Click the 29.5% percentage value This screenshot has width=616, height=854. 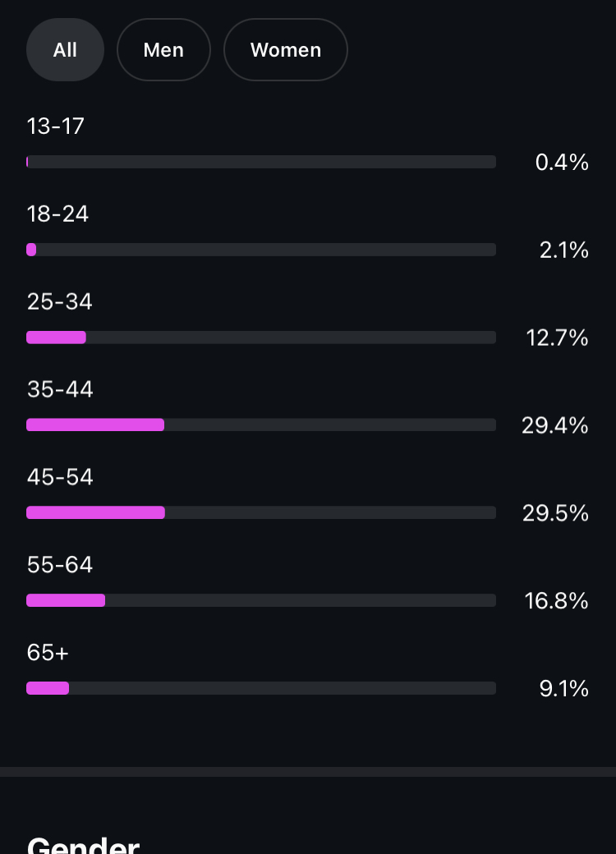(x=555, y=513)
